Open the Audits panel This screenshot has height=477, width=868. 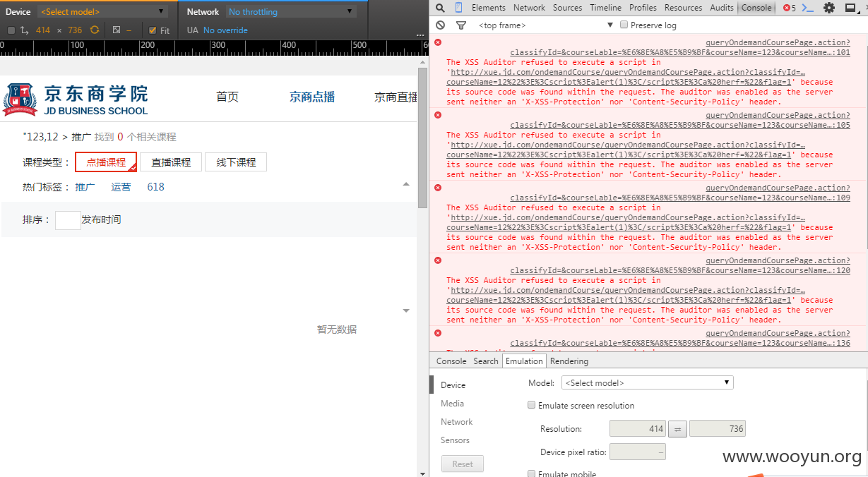click(722, 8)
